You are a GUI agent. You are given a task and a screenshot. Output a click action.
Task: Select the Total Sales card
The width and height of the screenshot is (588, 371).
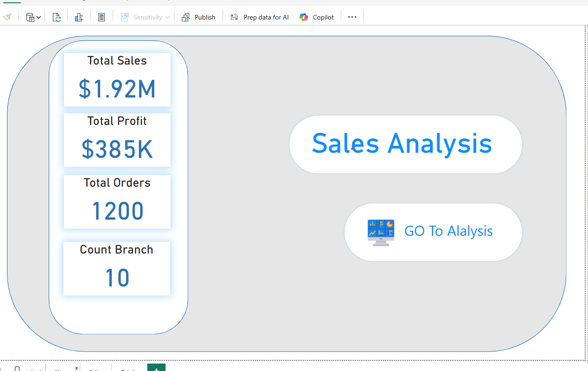point(117,79)
